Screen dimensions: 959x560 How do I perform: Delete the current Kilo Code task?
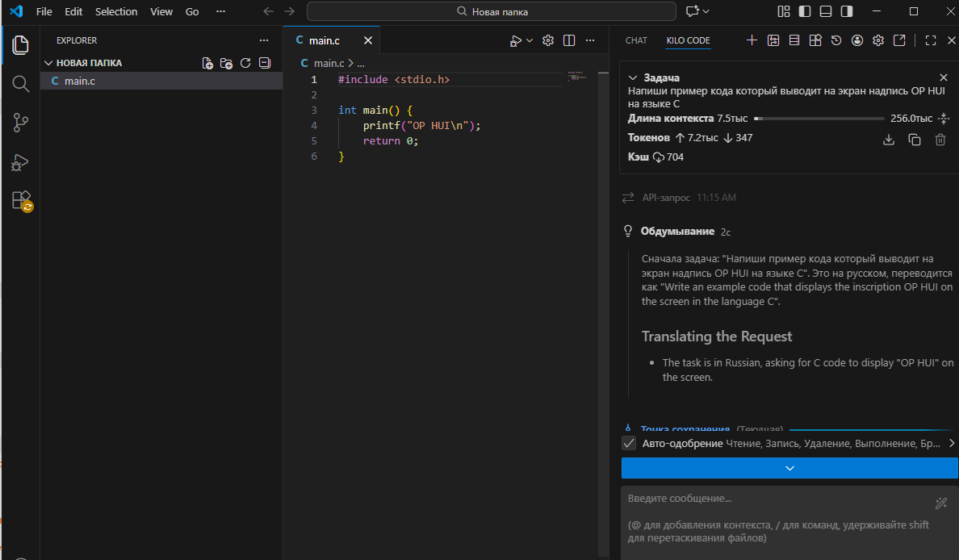point(940,140)
